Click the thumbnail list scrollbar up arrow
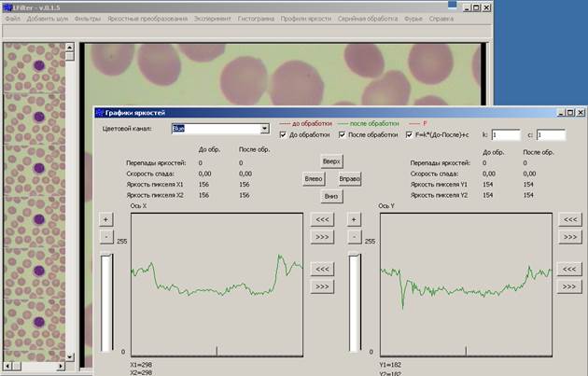Screen dimensions: 588x376 pyautogui.click(x=70, y=48)
